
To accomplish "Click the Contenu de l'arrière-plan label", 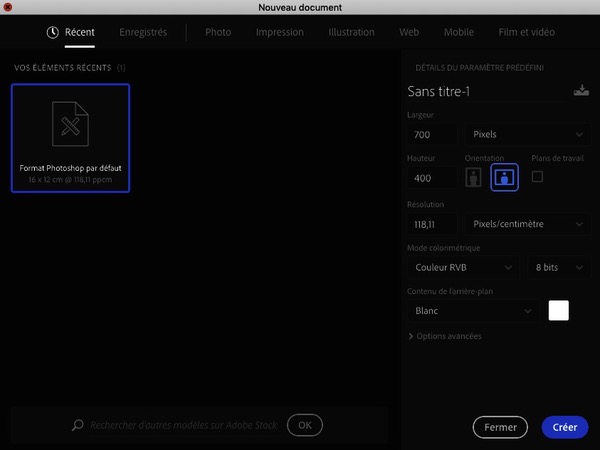I will pyautogui.click(x=450, y=291).
